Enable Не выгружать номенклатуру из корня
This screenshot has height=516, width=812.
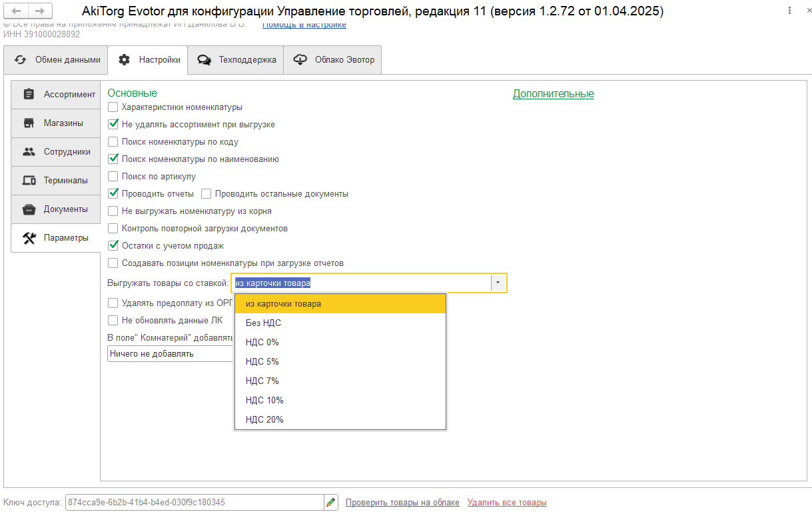click(x=113, y=211)
